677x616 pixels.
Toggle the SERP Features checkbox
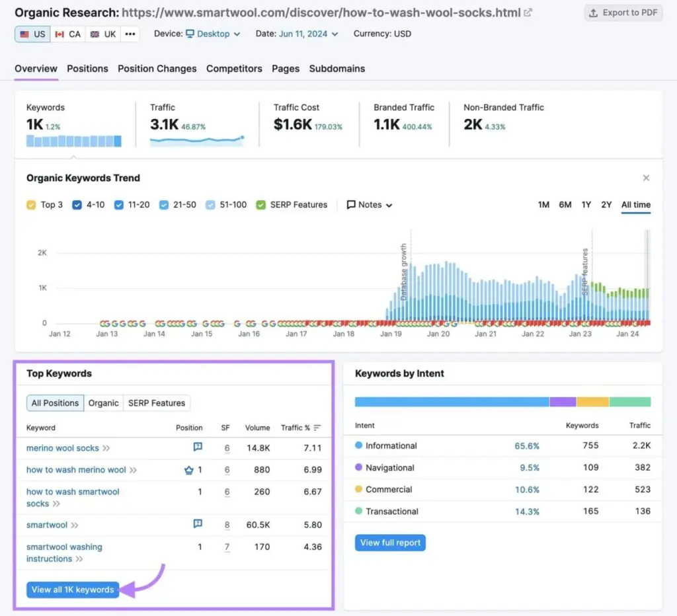260,205
